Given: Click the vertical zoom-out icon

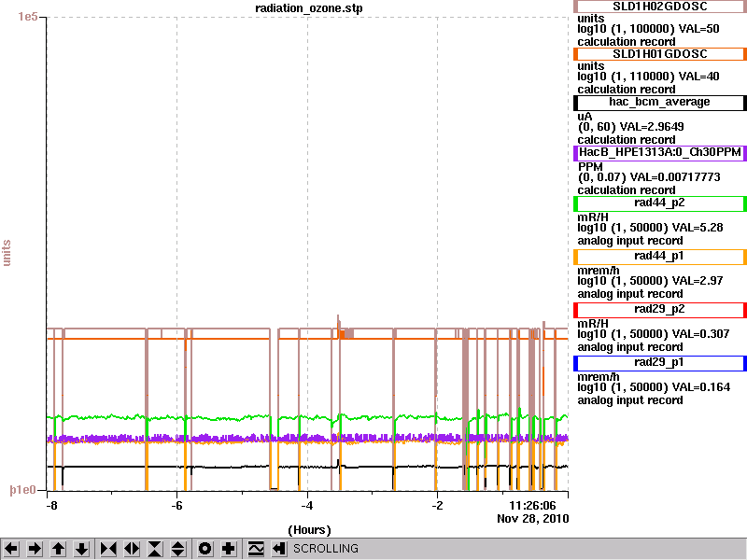Looking at the screenshot, I should click(x=178, y=549).
